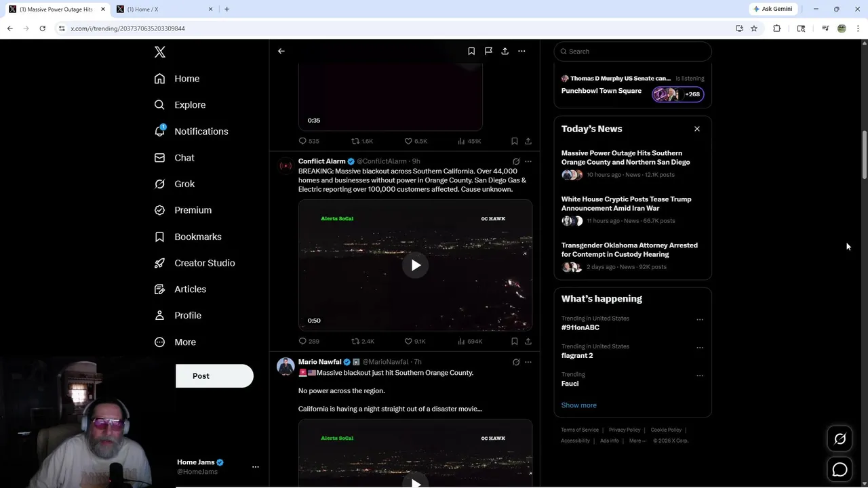Click the browser address bar URL
The height and width of the screenshot is (488, 868).
[x=128, y=28]
